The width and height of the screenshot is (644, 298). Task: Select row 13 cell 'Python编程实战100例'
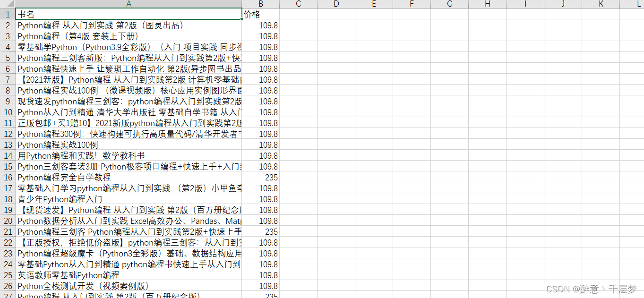point(129,145)
